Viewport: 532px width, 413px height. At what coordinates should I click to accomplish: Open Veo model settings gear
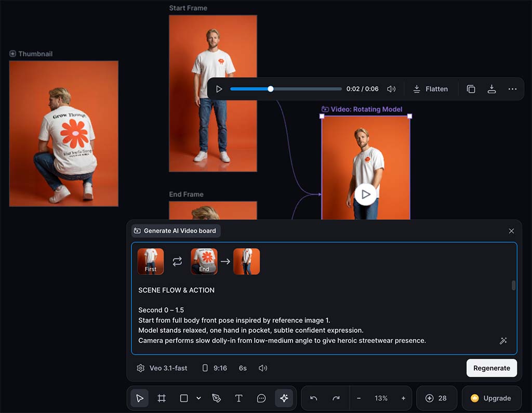click(x=140, y=368)
